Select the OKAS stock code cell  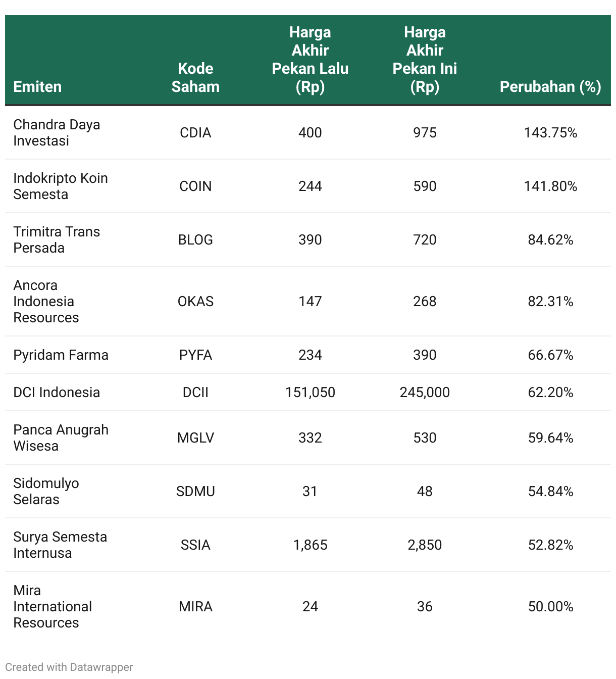(x=195, y=301)
